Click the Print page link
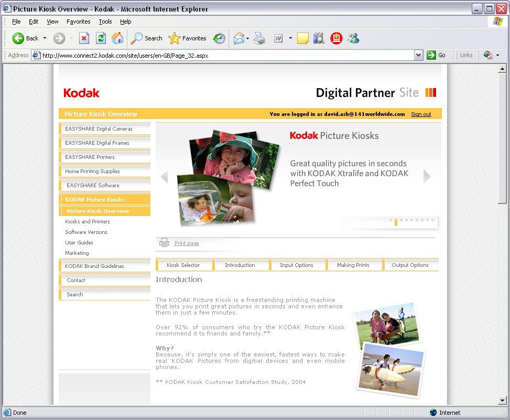Screen dimensions: 510x420 (x=187, y=243)
